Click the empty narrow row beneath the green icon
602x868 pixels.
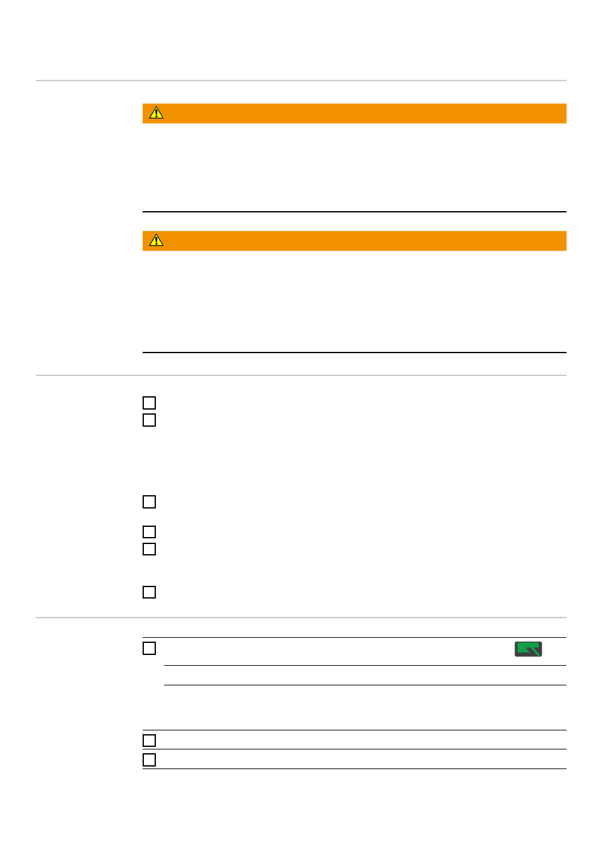tap(365, 675)
